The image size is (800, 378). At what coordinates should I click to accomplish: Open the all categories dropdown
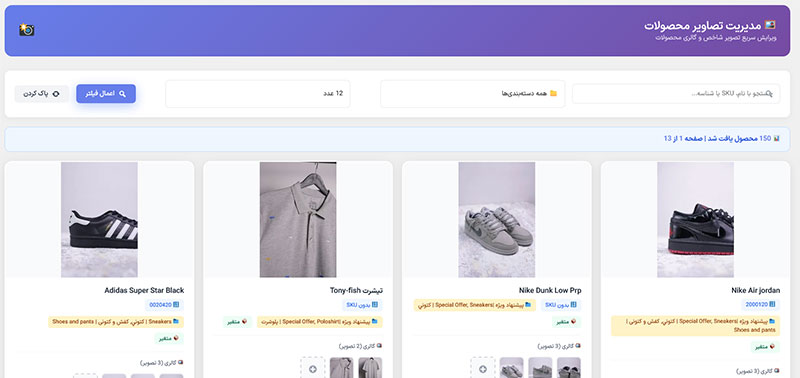[472, 94]
